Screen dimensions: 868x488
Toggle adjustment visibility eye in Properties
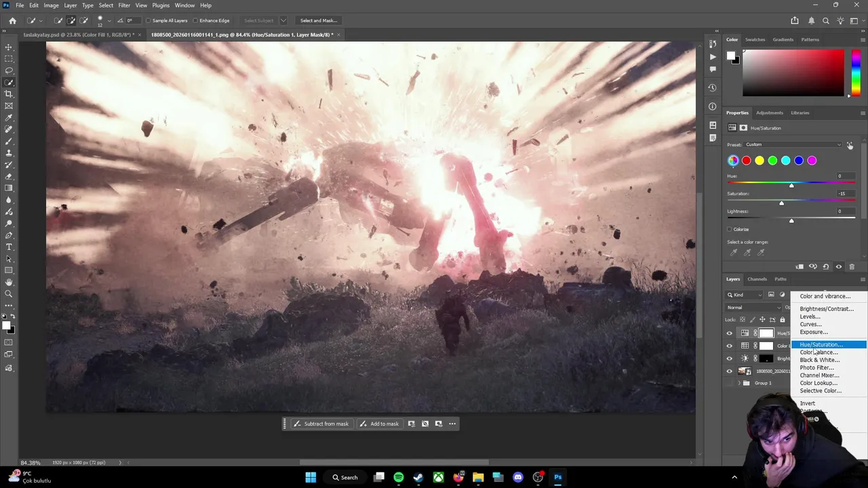coord(839,266)
